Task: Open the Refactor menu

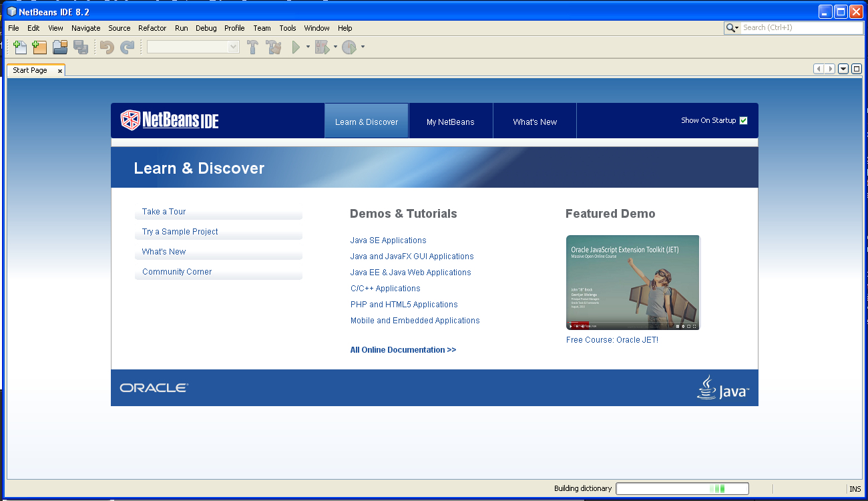Action: click(x=152, y=28)
